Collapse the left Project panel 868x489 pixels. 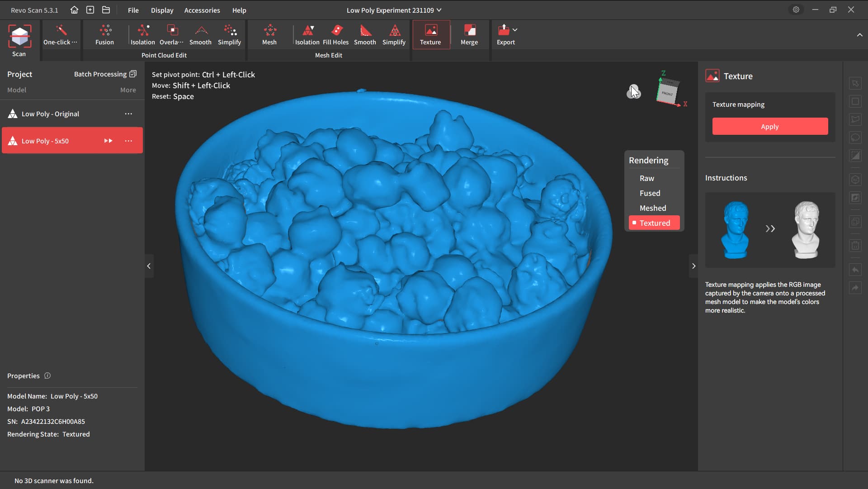pyautogui.click(x=149, y=266)
